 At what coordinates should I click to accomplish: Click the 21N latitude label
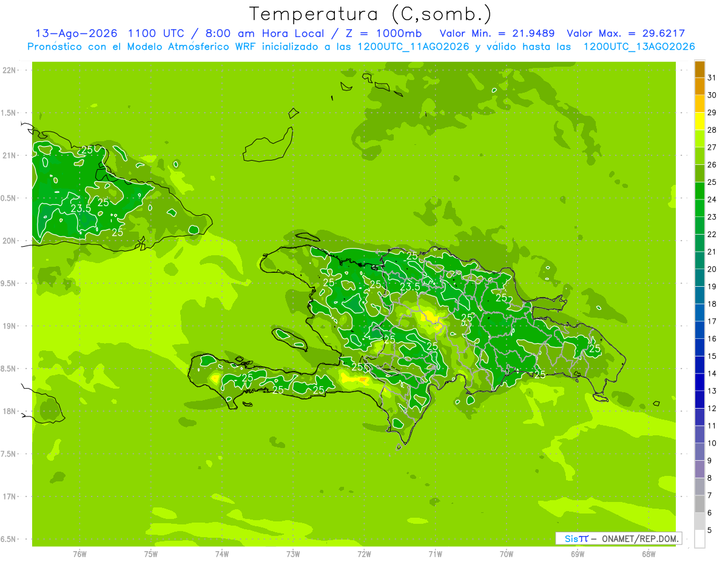(x=8, y=155)
